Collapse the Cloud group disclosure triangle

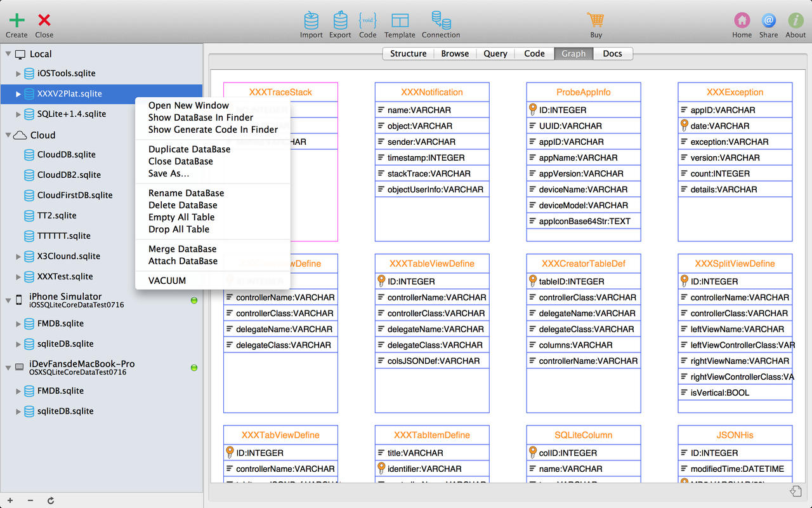click(x=8, y=135)
